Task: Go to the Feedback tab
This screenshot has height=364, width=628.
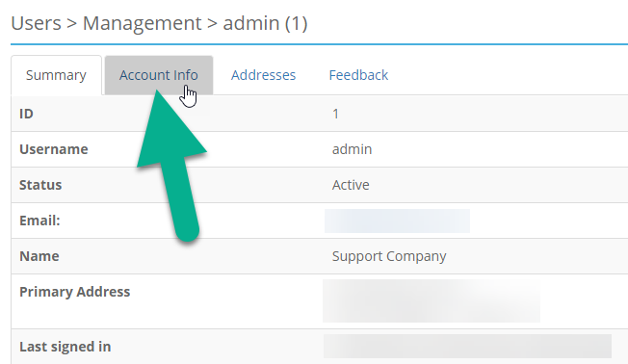Action: 358,75
